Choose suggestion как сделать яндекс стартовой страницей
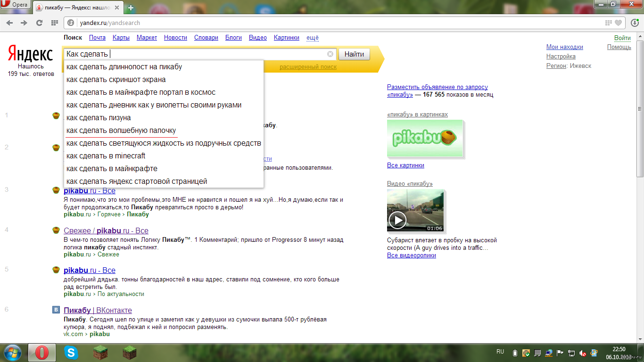 tap(164, 181)
